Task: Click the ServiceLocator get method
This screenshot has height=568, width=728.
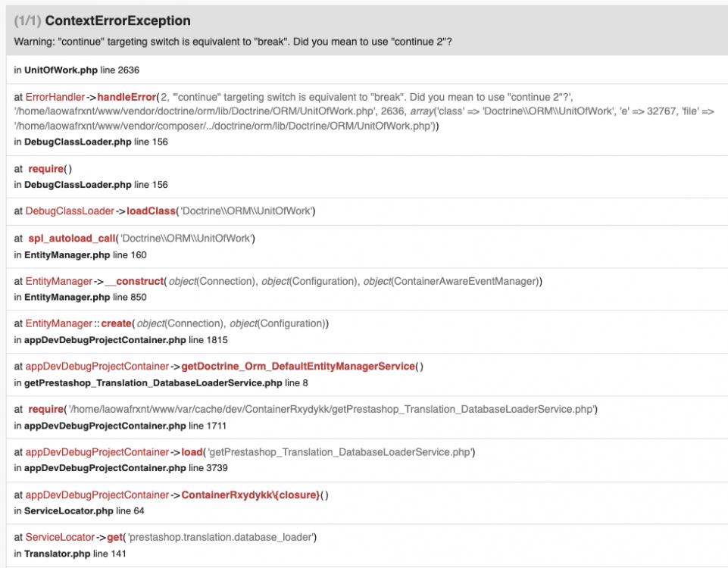Action: point(114,537)
